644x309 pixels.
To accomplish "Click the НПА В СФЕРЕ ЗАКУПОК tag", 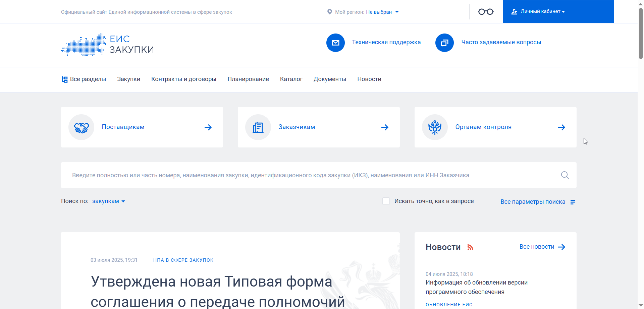I will point(183,260).
